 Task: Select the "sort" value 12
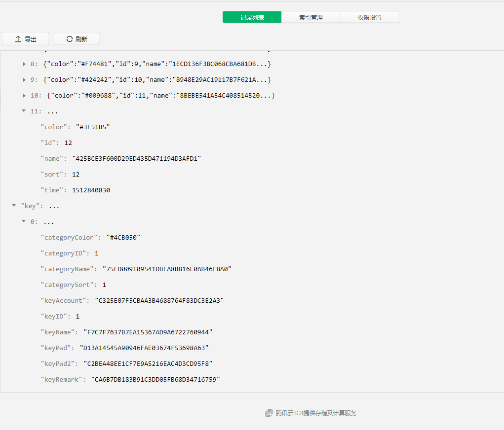76,175
